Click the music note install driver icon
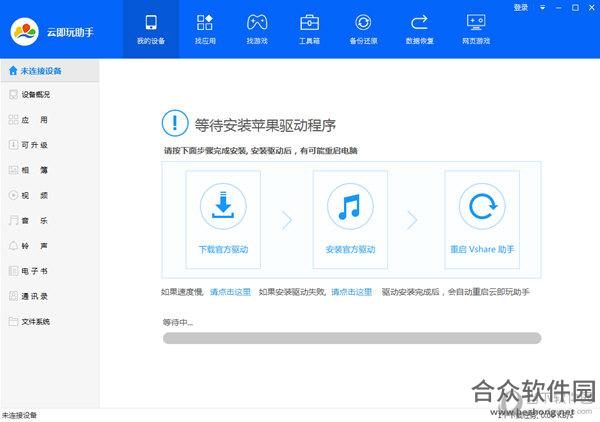Image resolution: width=600 pixels, height=422 pixels. tap(350, 206)
